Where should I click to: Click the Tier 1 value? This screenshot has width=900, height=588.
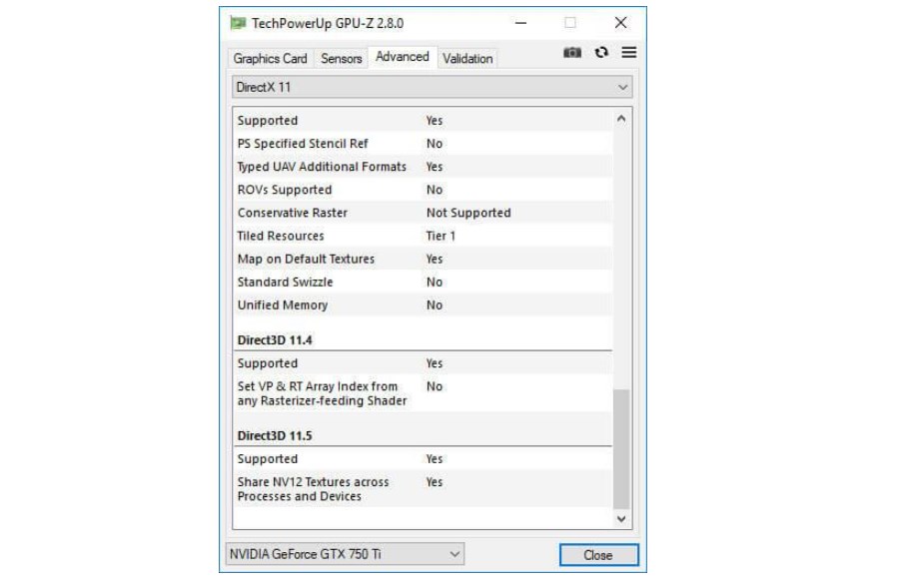tap(441, 236)
